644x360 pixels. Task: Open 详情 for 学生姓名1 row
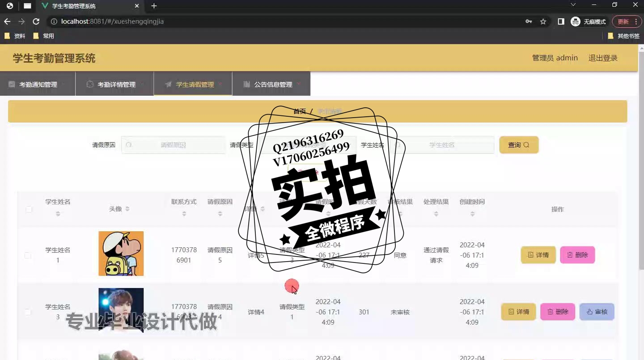click(538, 255)
